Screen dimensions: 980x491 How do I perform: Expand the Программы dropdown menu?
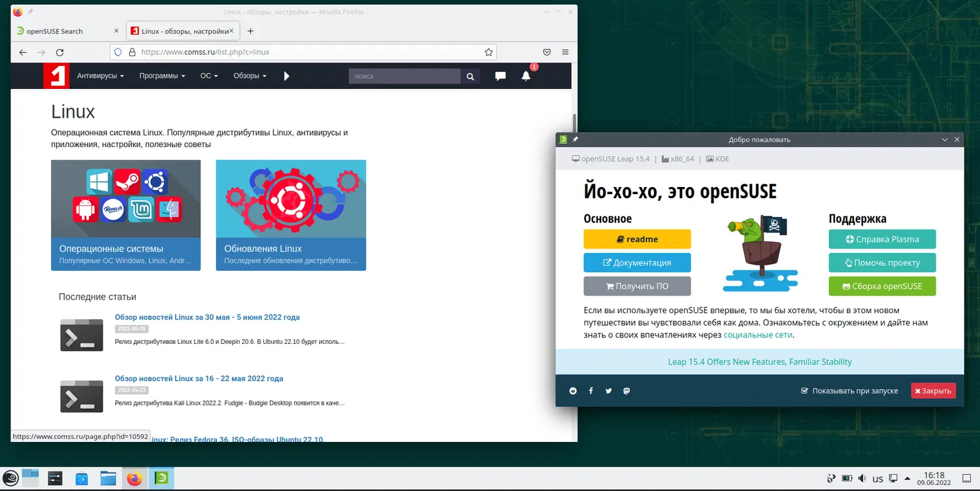pos(162,76)
